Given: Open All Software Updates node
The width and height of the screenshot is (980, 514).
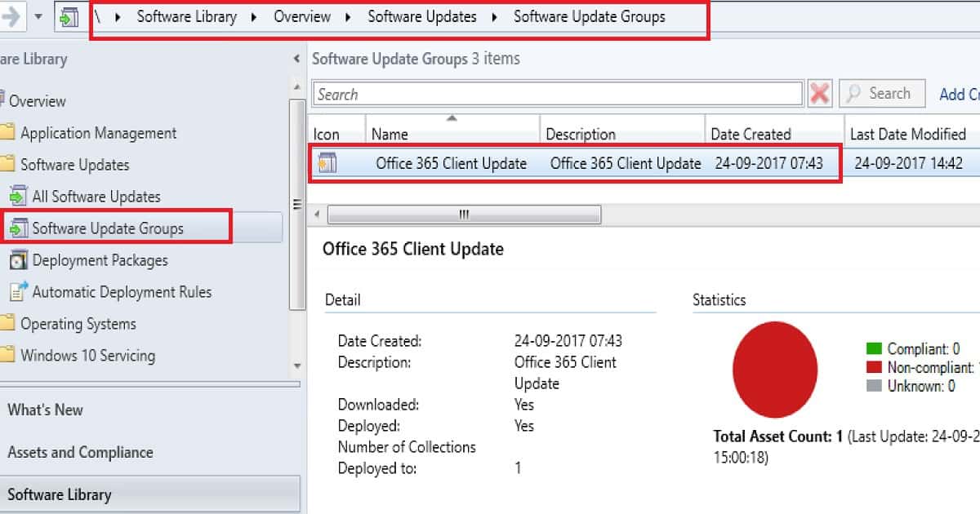Looking at the screenshot, I should coord(96,197).
